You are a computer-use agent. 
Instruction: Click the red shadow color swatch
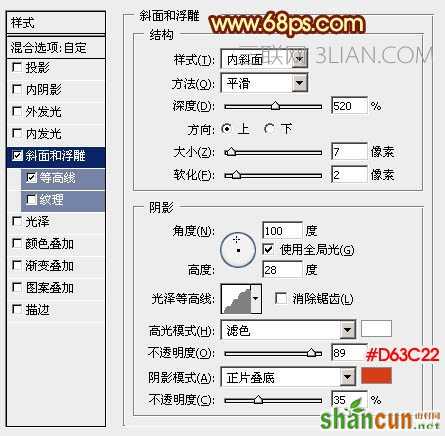[376, 376]
